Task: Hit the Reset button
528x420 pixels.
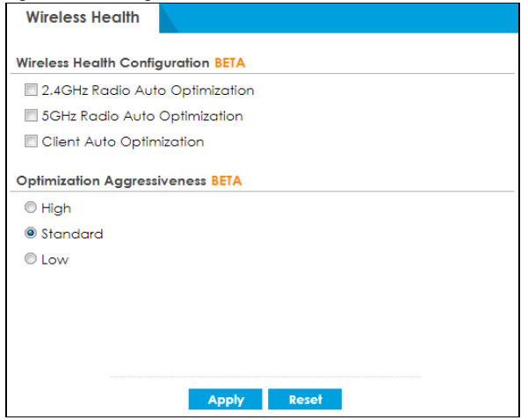Action: pos(305,400)
